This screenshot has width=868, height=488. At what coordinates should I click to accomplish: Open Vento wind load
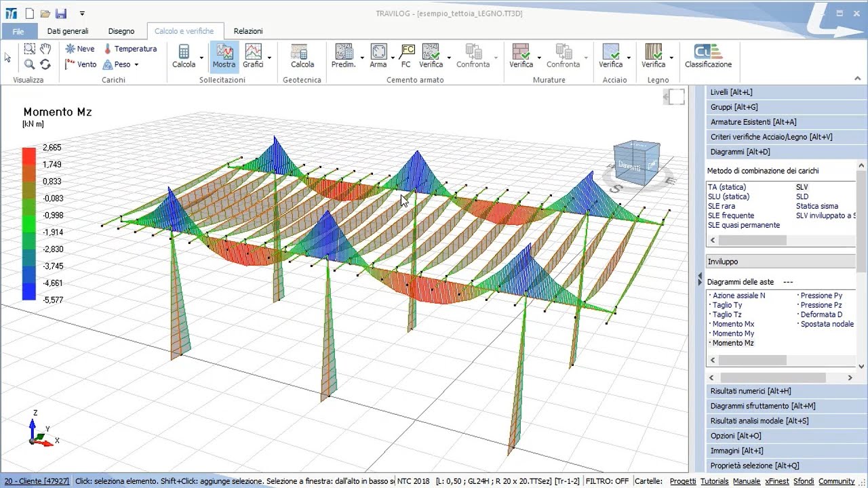point(81,64)
